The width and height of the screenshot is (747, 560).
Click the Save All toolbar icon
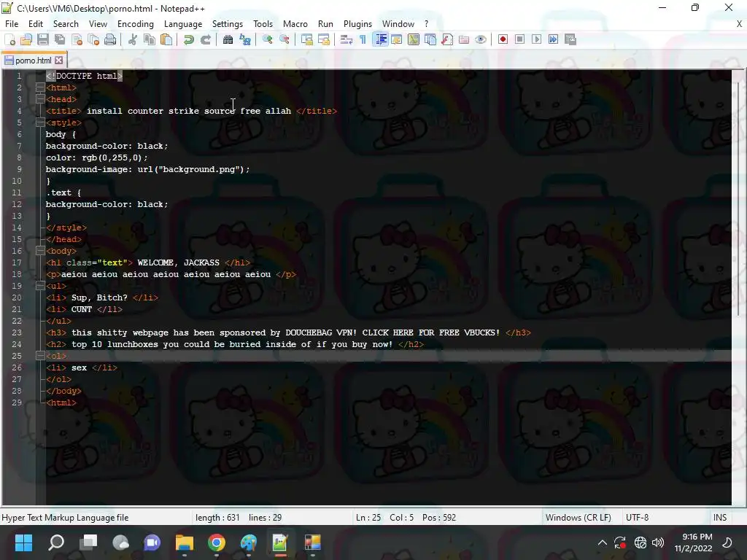[x=60, y=39]
